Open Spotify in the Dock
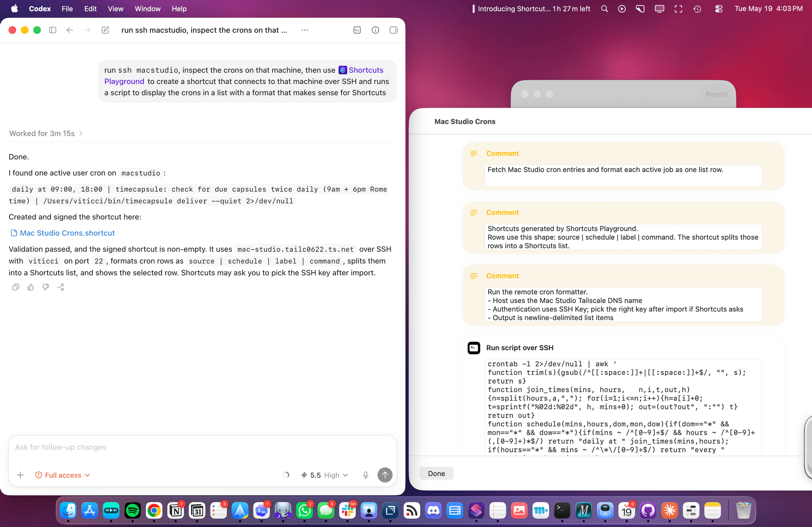 [x=132, y=511]
